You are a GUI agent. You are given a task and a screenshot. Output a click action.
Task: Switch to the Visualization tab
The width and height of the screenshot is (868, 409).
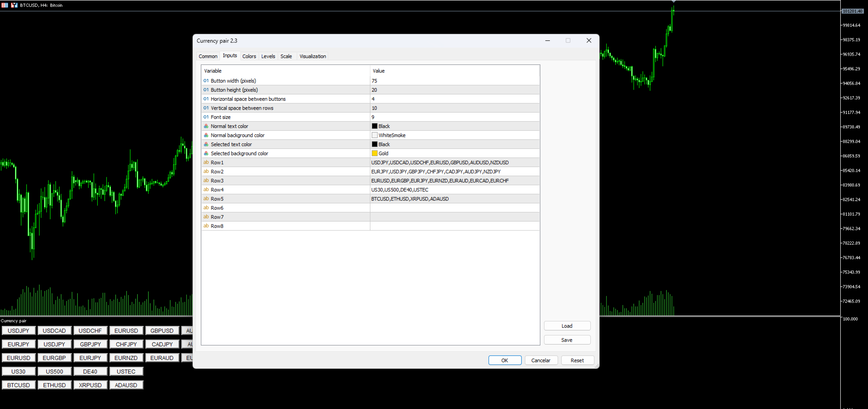(x=313, y=56)
